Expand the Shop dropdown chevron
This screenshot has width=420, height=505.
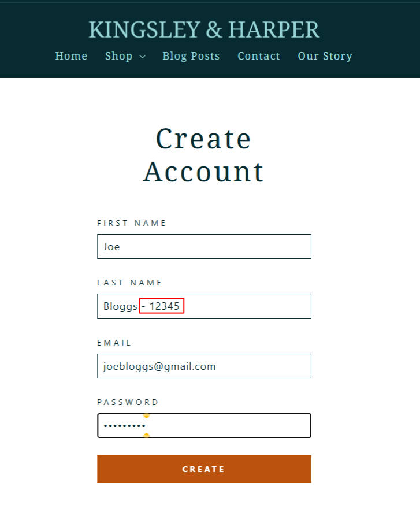coord(143,57)
